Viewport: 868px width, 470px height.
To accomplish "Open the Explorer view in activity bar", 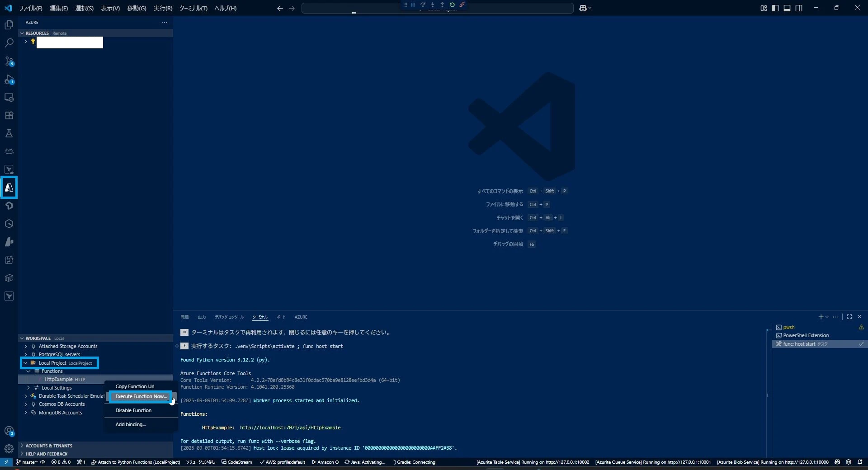I will tap(9, 25).
